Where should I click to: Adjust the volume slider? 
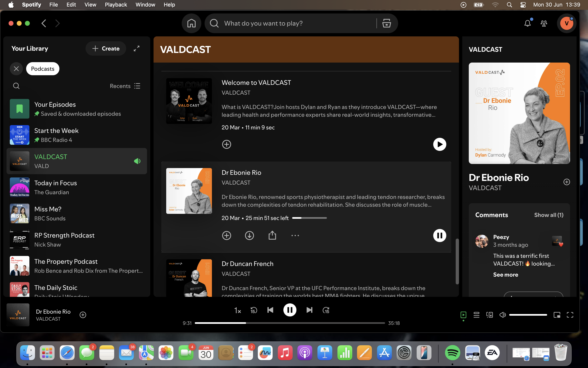click(528, 315)
